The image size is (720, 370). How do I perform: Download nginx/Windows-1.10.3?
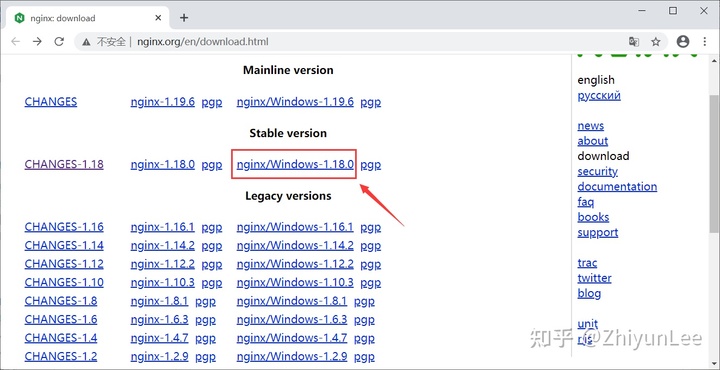[x=295, y=282]
